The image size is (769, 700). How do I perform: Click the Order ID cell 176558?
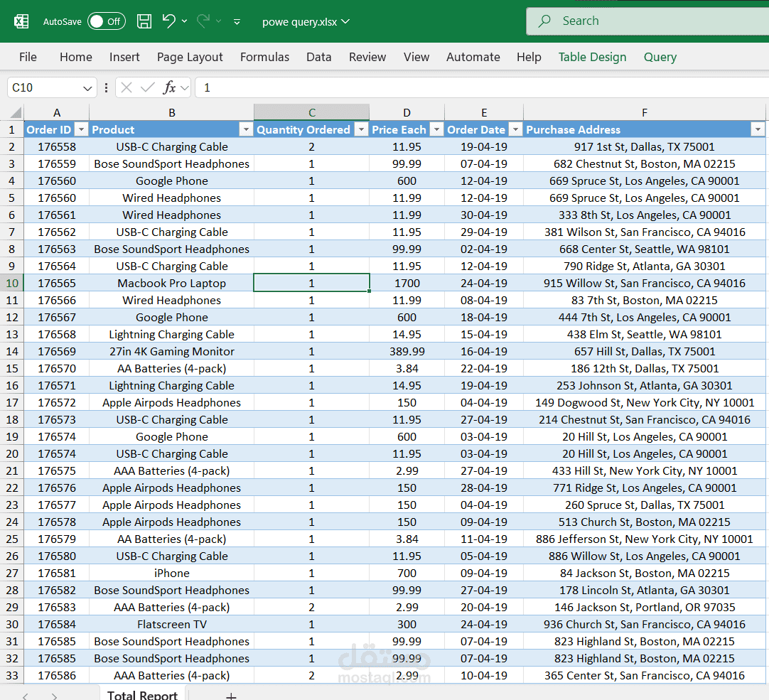pos(57,146)
